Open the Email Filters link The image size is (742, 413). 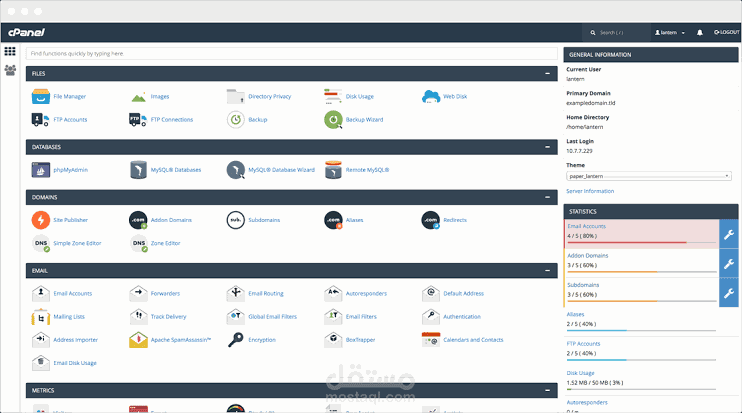(361, 316)
